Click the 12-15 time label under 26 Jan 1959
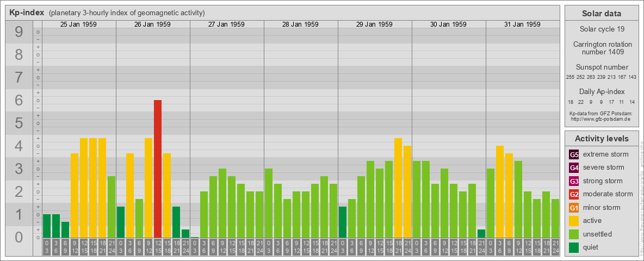The height and width of the screenshot is (261, 644). point(158,247)
